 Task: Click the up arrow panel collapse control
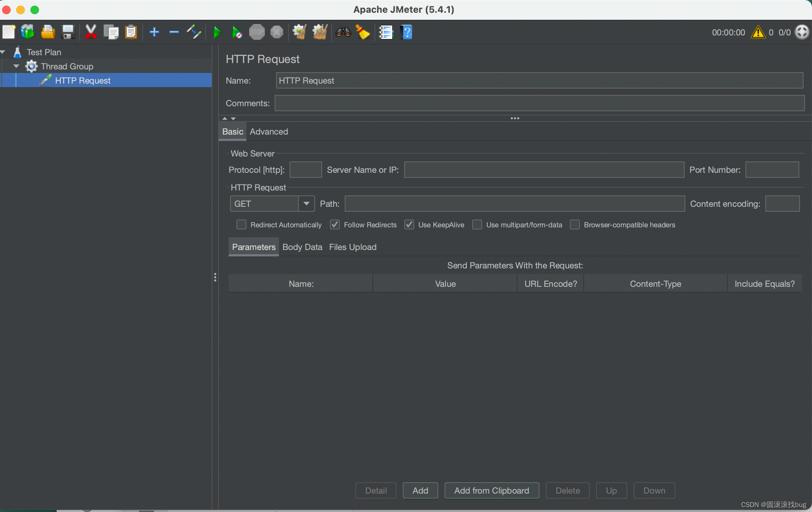(x=225, y=118)
